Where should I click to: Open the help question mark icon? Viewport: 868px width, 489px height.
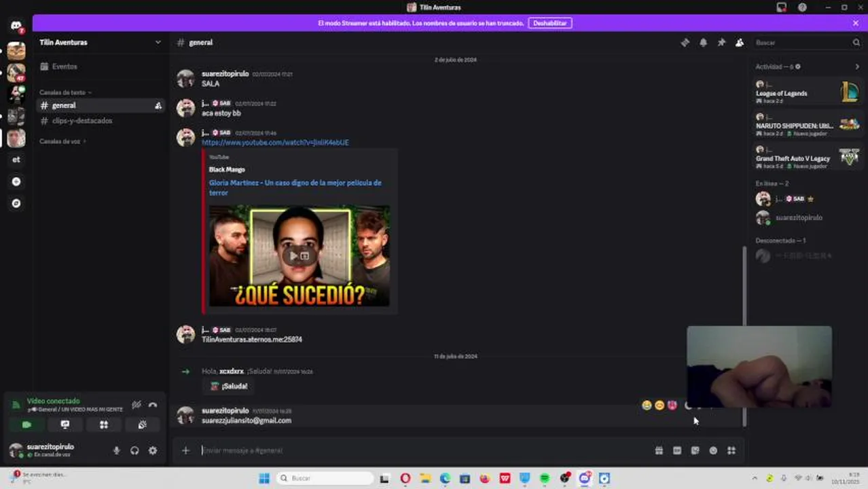[802, 7]
